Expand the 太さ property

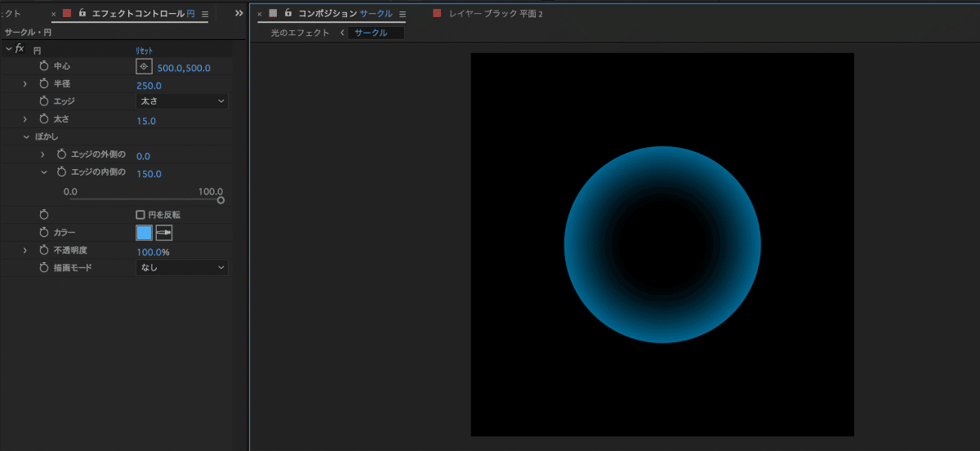coord(25,119)
